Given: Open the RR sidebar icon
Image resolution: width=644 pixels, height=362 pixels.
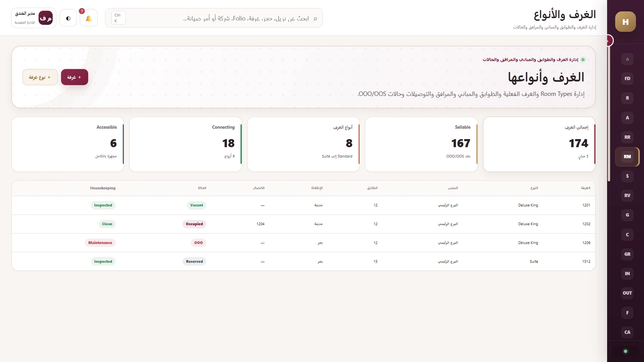Looking at the screenshot, I should [627, 137].
